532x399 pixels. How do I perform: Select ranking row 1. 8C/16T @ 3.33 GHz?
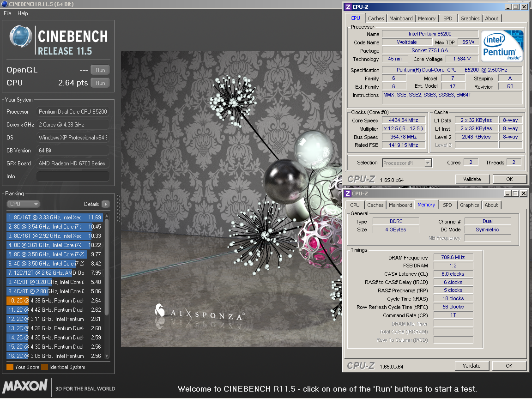coord(54,217)
